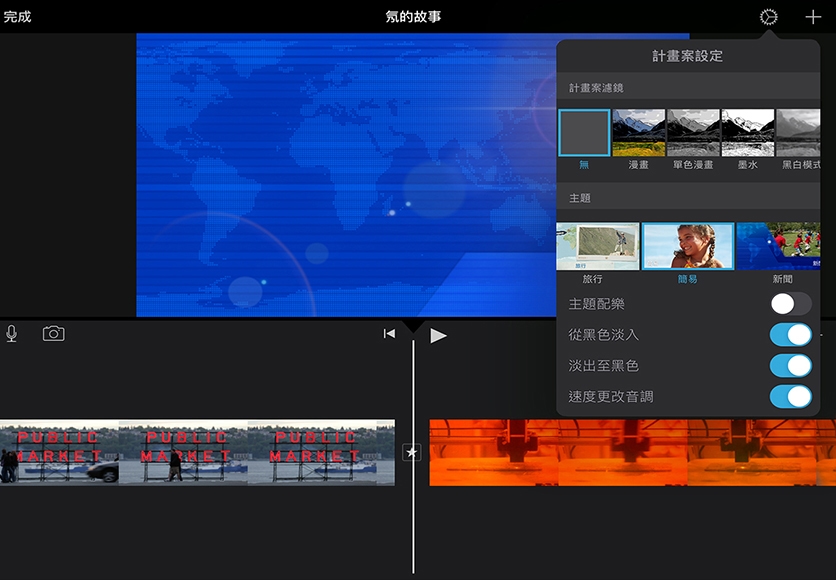Toggle 速度更改音調 off
This screenshot has width=836, height=580.
(790, 397)
